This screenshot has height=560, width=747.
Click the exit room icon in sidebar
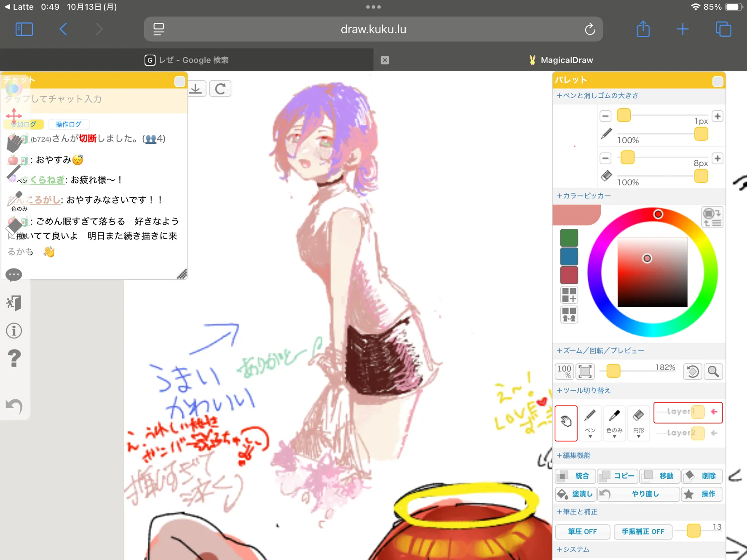click(14, 303)
